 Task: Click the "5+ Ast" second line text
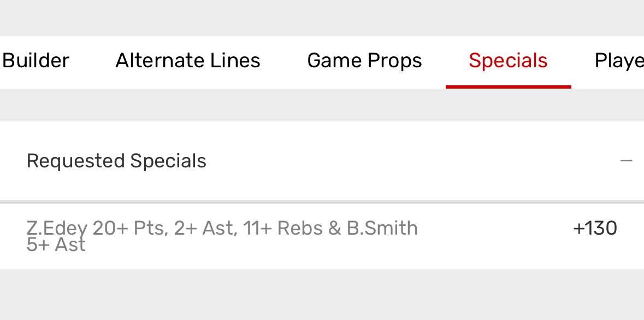click(56, 245)
